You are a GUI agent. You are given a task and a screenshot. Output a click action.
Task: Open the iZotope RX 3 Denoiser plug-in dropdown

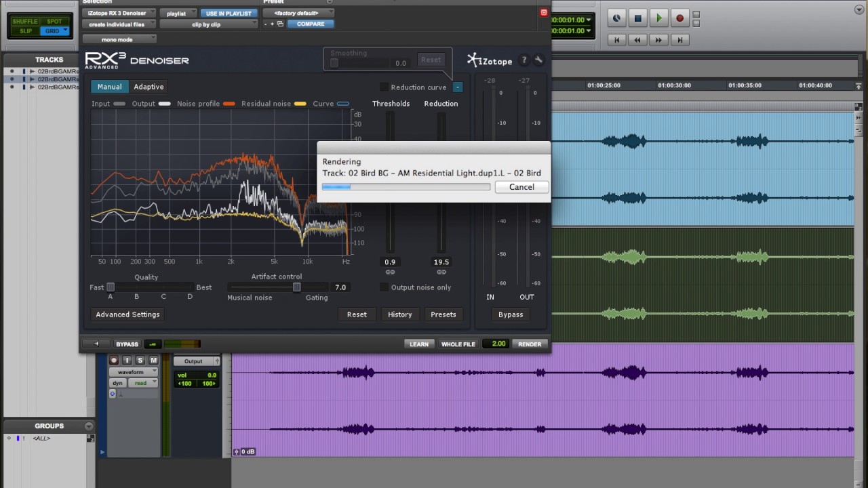click(x=119, y=13)
